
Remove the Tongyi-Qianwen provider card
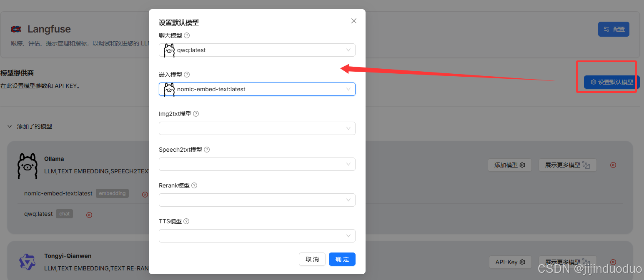tap(613, 262)
